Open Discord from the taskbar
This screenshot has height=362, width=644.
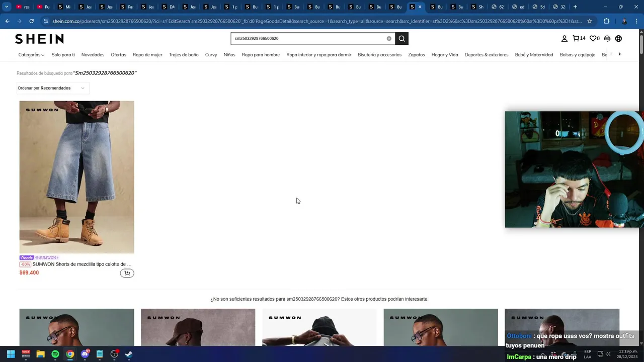[x=85, y=354]
